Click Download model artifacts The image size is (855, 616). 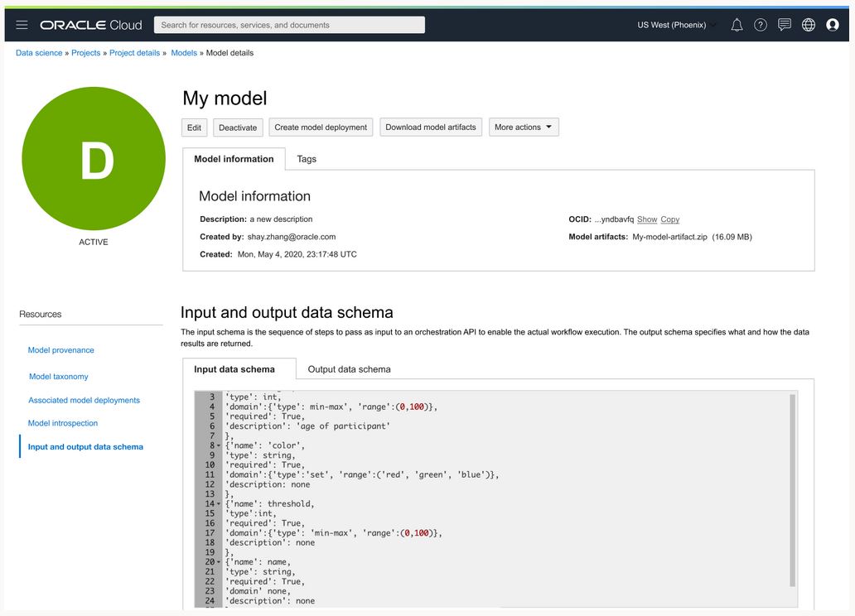pos(431,127)
